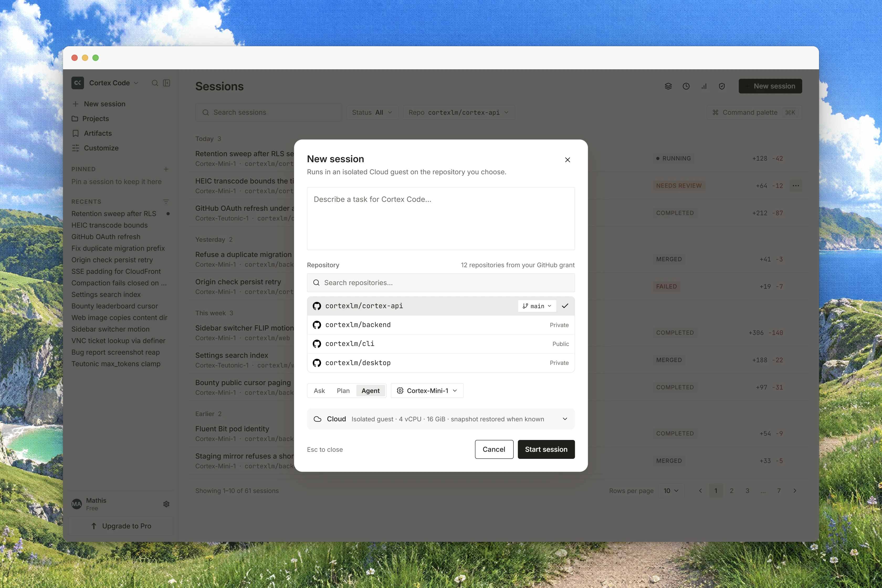Image resolution: width=882 pixels, height=588 pixels.
Task: Open the layers stack icon in Sessions header
Action: coord(668,86)
